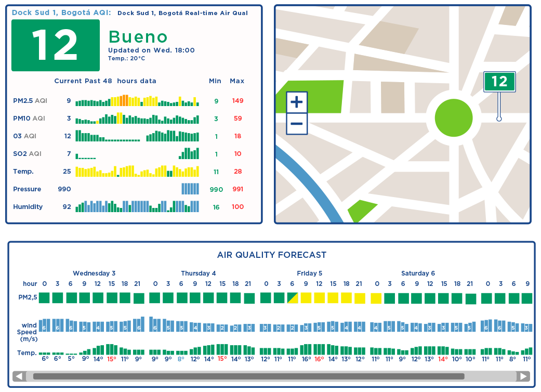541x392 pixels.
Task: Zoom out on the map
Action: pyautogui.click(x=296, y=124)
